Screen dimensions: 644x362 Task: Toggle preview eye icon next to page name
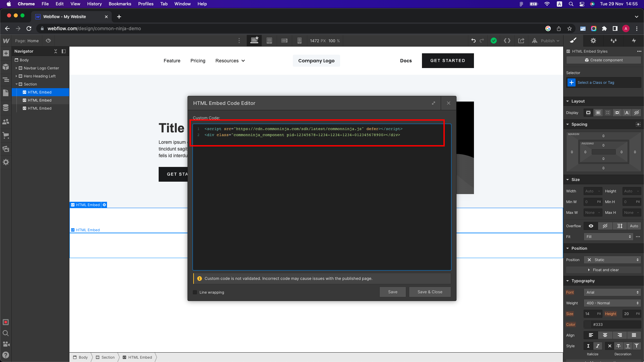click(x=48, y=41)
